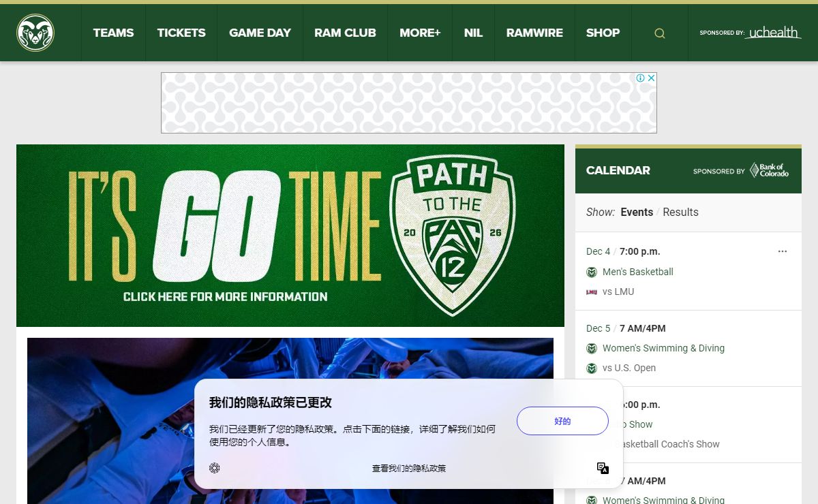This screenshot has height=504, width=818.
Task: Click the CALENDAR heading
Action: tap(618, 170)
